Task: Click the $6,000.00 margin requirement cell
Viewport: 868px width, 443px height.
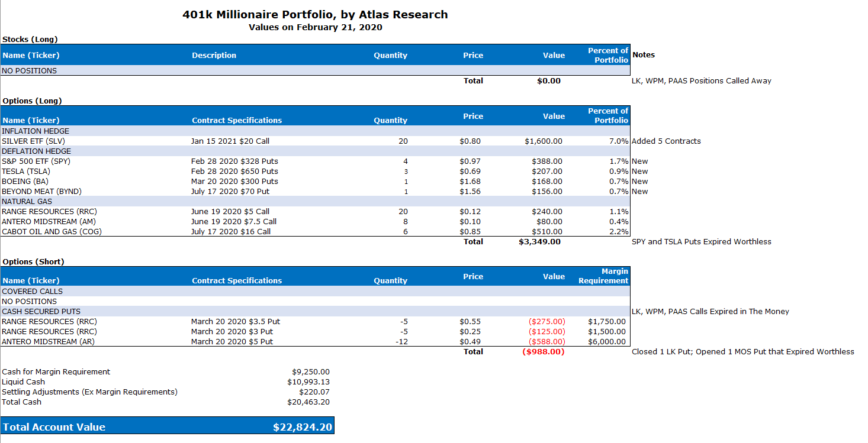Action: [606, 342]
